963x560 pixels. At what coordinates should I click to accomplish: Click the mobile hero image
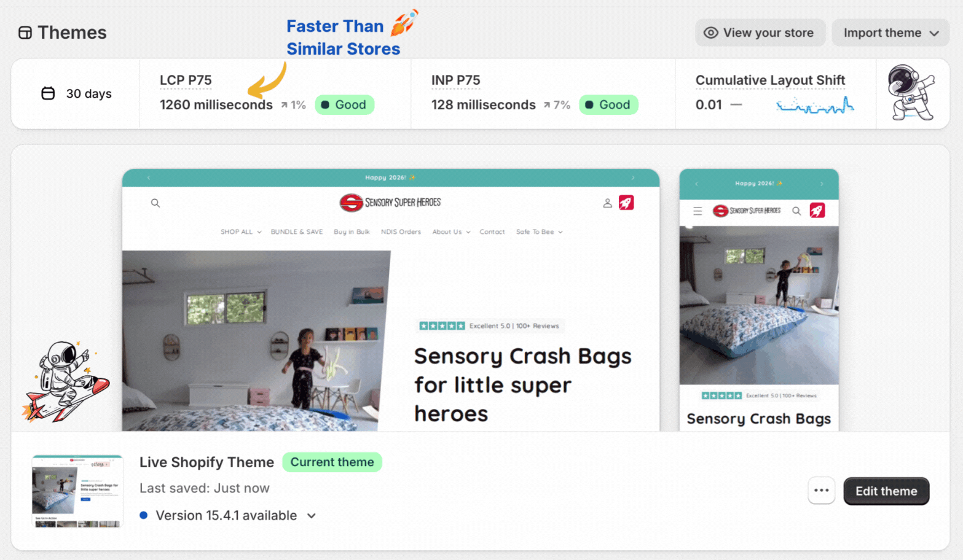pos(759,305)
